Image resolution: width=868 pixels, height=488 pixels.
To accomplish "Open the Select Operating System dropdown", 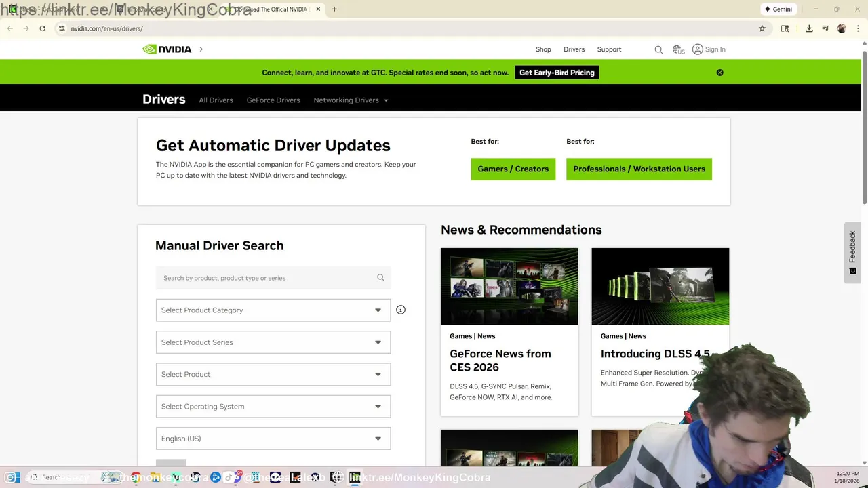I will pyautogui.click(x=273, y=407).
